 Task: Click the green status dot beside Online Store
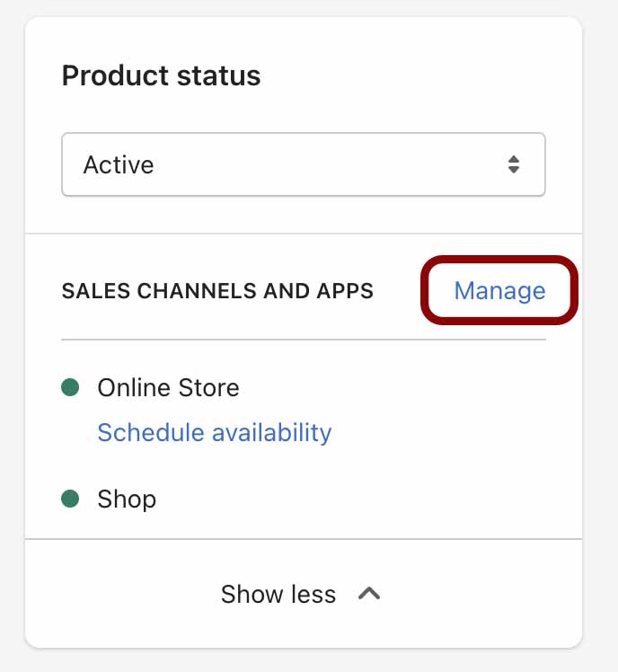coord(70,387)
